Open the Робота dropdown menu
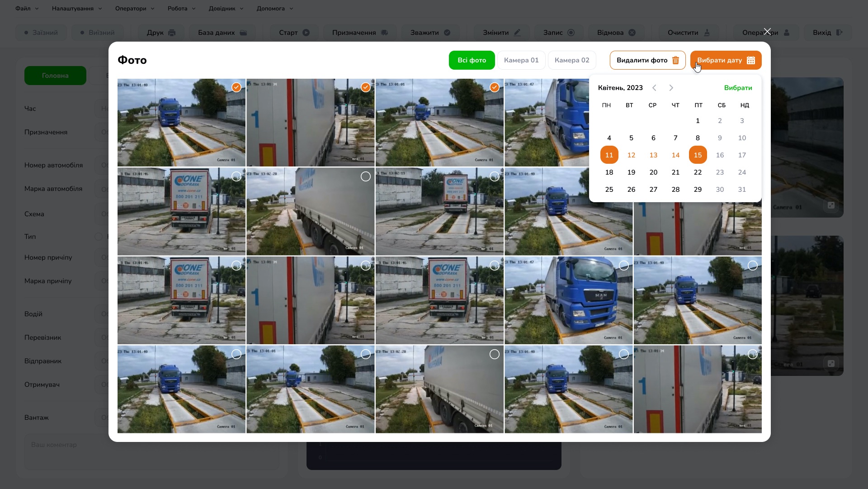 [181, 9]
